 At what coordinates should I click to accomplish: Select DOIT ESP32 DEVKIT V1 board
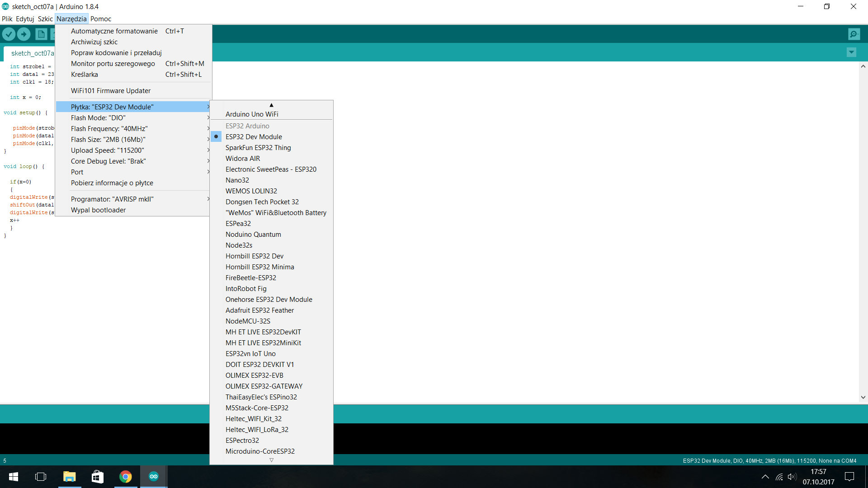271,364
